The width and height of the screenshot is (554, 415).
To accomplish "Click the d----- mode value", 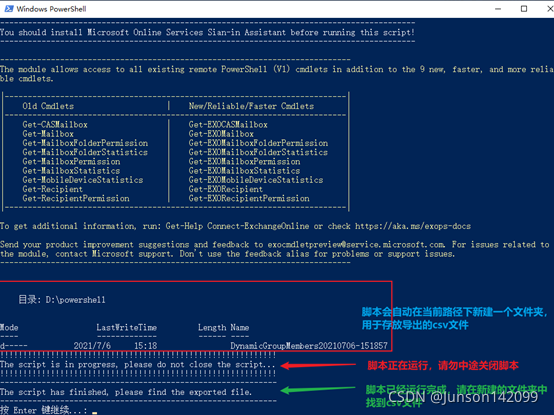I will tap(14, 346).
